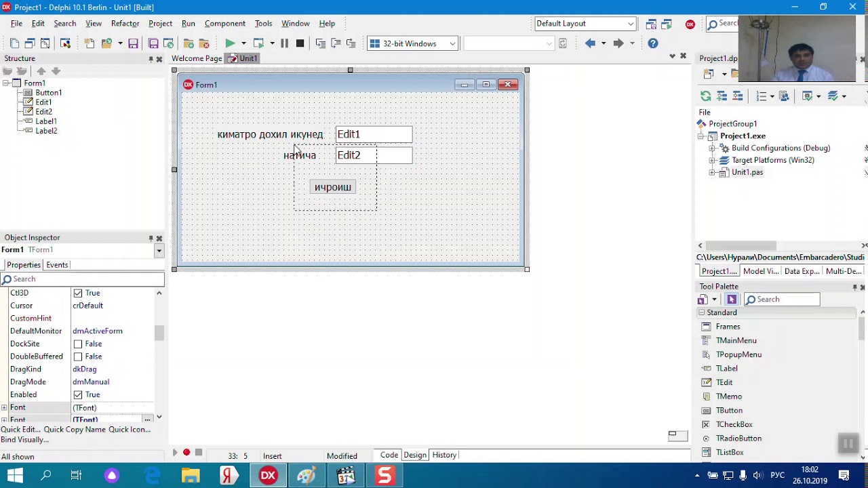This screenshot has height=488, width=868.
Task: Open the Default Layout dropdown
Action: (631, 24)
